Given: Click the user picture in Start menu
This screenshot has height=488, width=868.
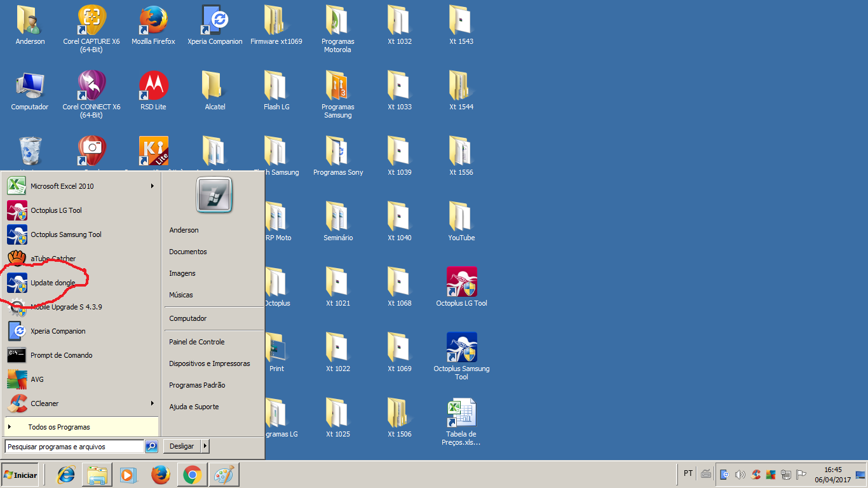Looking at the screenshot, I should coord(214,194).
